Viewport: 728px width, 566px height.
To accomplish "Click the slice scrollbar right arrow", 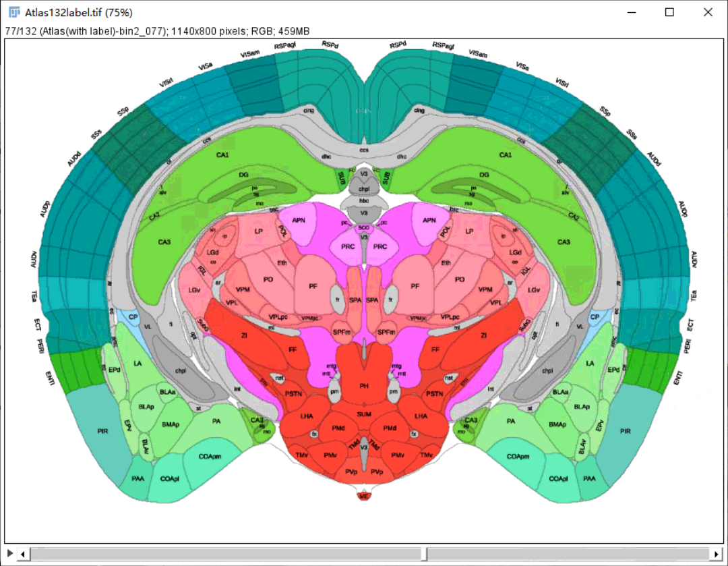I will [x=717, y=554].
